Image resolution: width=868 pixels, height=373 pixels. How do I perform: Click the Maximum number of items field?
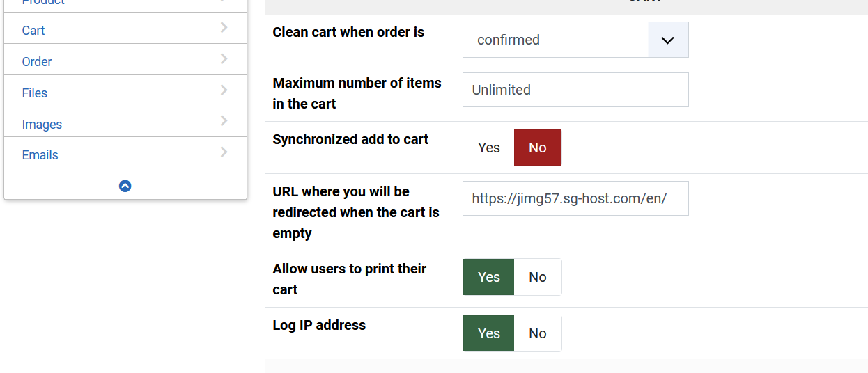(x=575, y=90)
